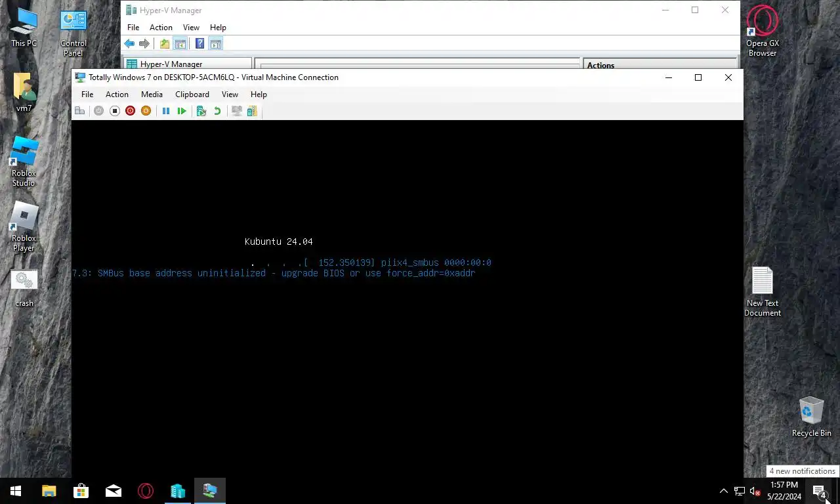Select the New Text Document file
This screenshot has width=840, height=504.
(x=763, y=292)
